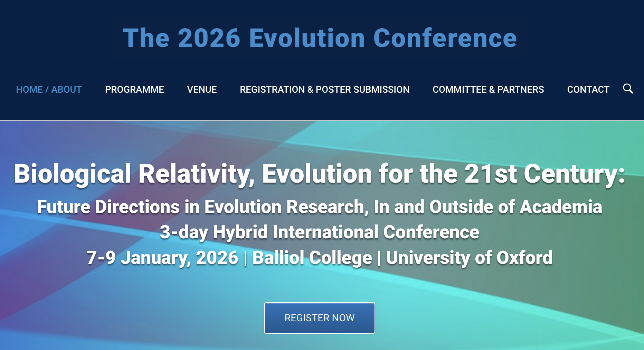Open the Programme menu item
Screen dimensions: 644x350
[134, 90]
